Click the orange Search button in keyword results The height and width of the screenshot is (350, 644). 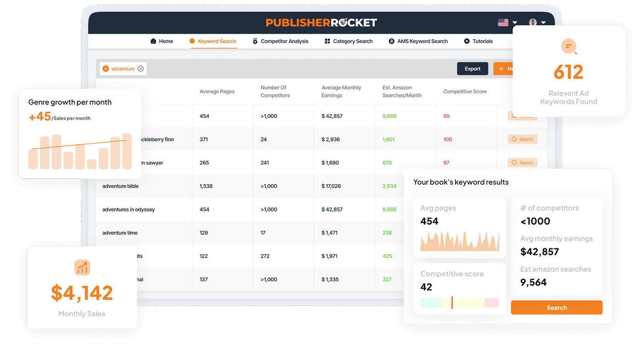tap(557, 308)
